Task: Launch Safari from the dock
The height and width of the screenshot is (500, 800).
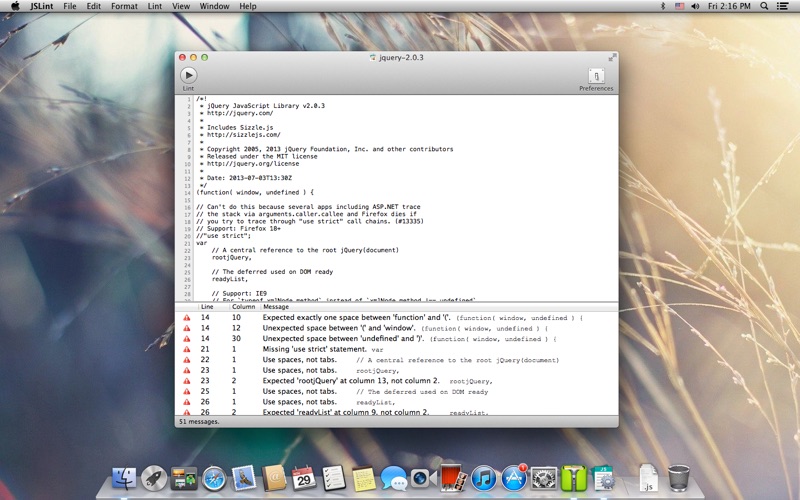Action: [x=214, y=478]
